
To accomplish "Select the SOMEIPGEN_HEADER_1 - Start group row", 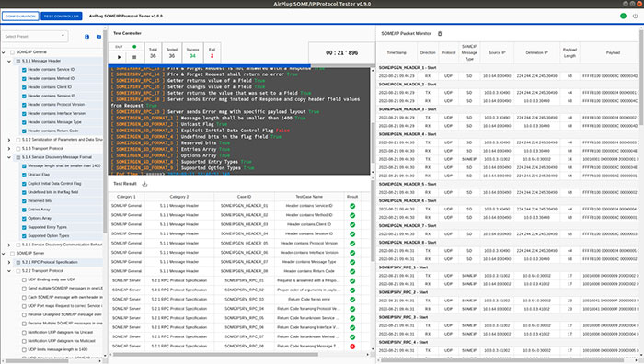I will tap(508, 68).
